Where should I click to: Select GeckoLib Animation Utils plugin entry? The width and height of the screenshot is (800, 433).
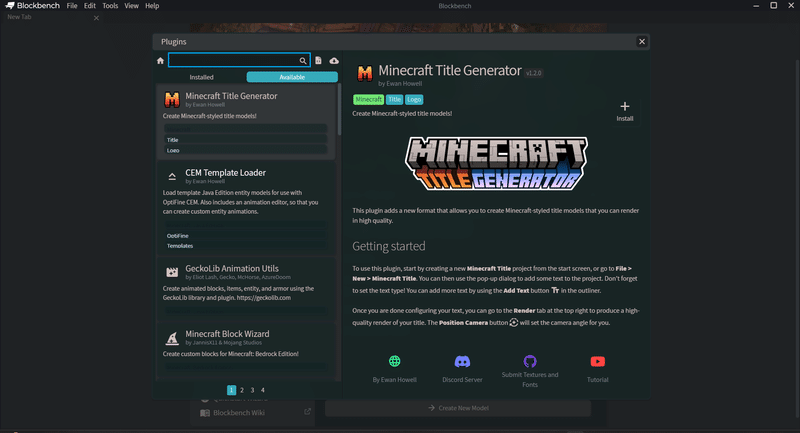tap(246, 287)
